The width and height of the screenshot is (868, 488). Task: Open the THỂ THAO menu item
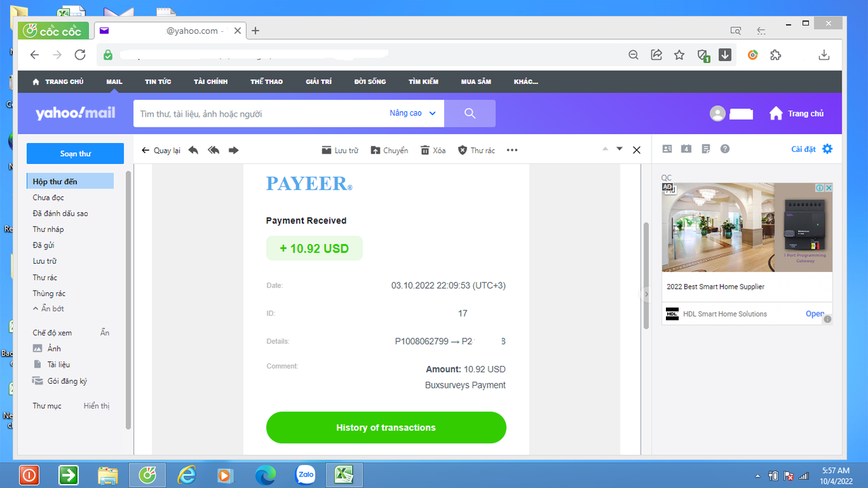pos(267,82)
